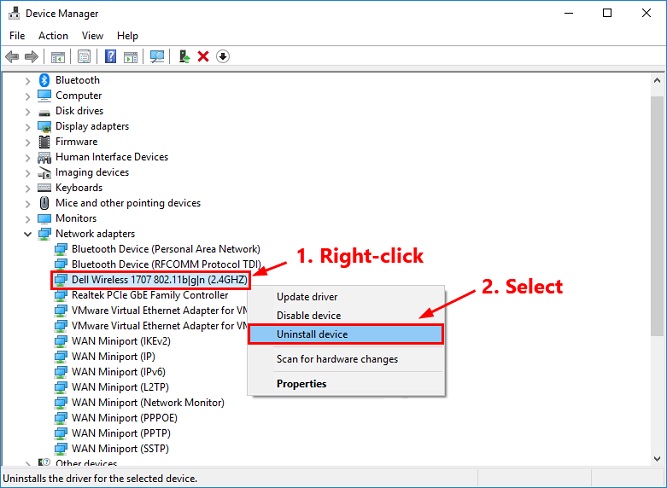Click the scrollbar up arrow
The height and width of the screenshot is (488, 667).
(x=657, y=80)
